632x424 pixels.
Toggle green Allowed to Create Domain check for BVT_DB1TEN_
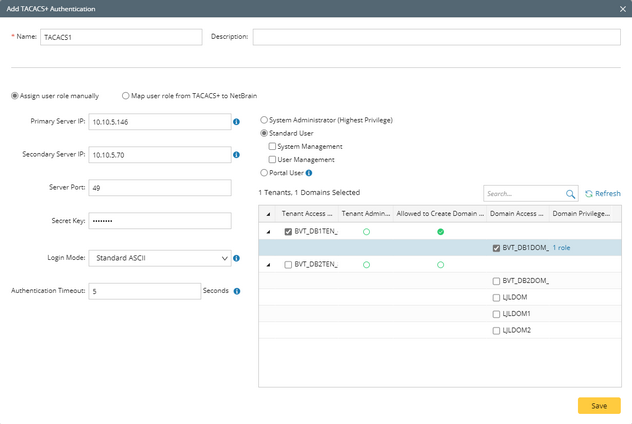point(440,232)
